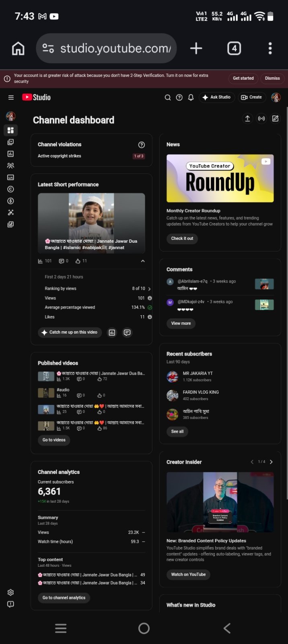Click the Create button
The image size is (288, 644).
(251, 97)
